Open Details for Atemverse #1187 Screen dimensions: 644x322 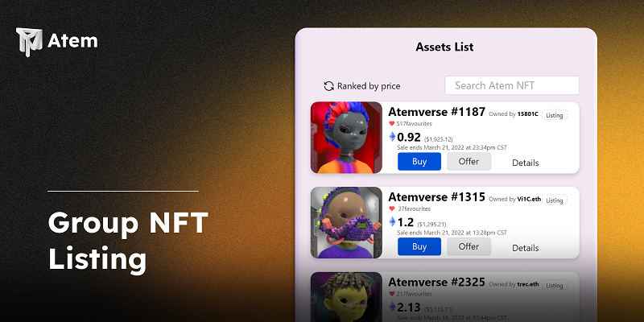pyautogui.click(x=526, y=163)
